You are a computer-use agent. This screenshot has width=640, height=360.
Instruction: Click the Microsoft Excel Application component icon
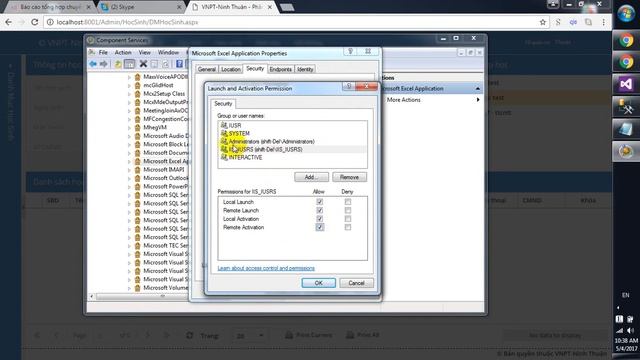tap(138, 161)
